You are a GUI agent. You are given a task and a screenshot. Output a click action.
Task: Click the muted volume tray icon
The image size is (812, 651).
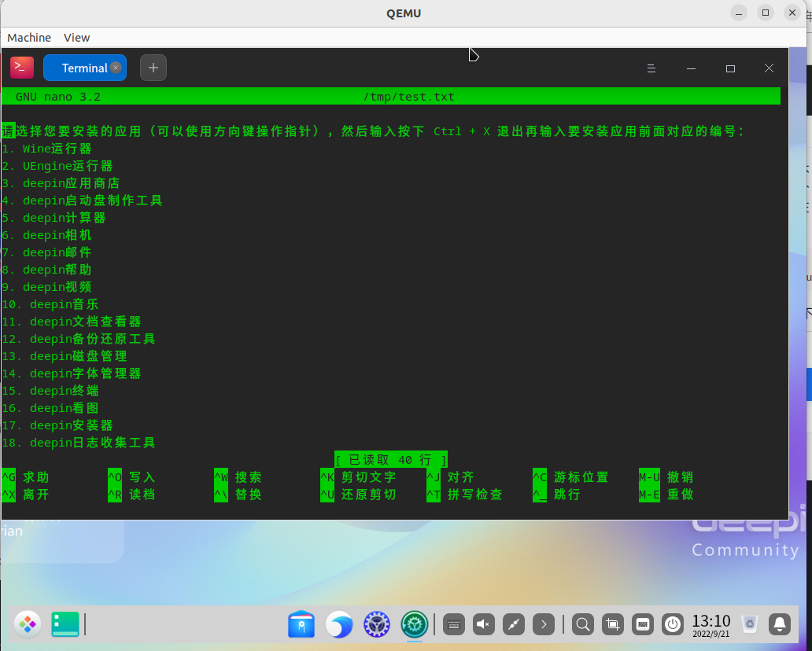tap(484, 624)
